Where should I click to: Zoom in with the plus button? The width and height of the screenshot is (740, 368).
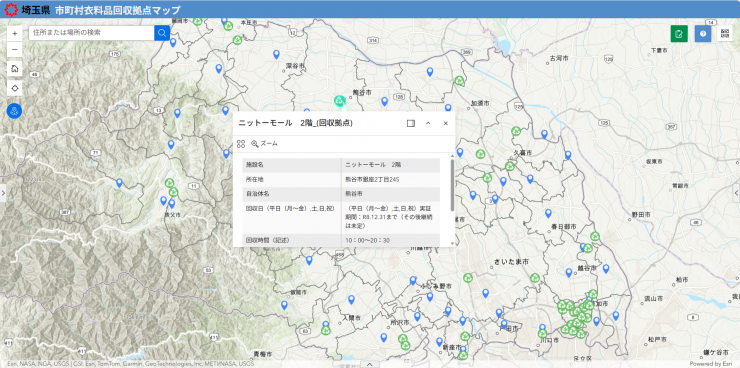(15, 33)
